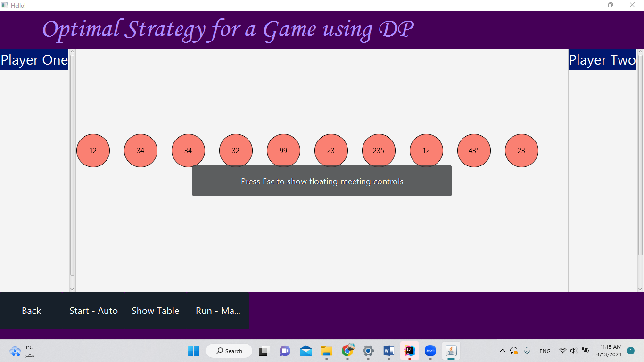This screenshot has width=644, height=362.
Task: Open the Teams Chat taskbar icon
Action: (285, 351)
